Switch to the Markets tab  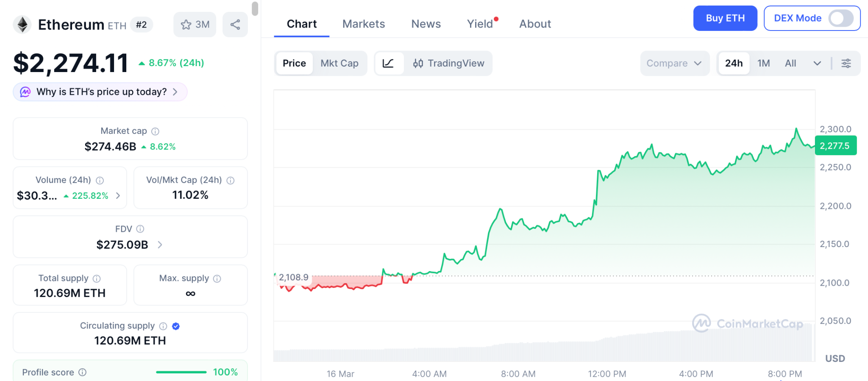tap(364, 24)
